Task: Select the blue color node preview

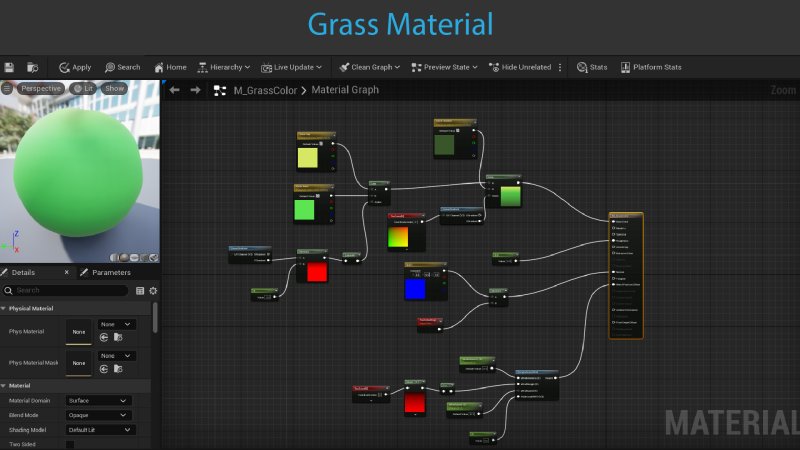Action: pos(416,288)
